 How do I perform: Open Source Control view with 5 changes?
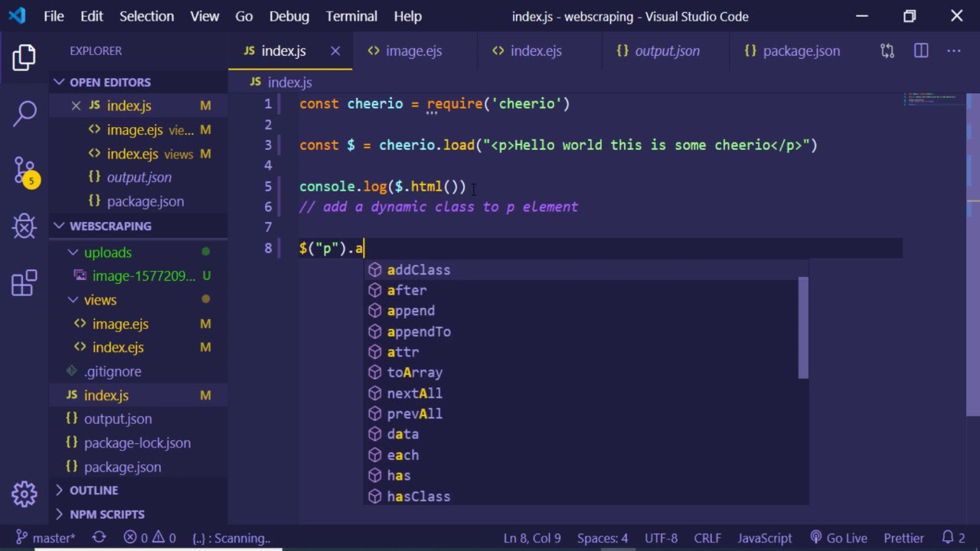[x=24, y=170]
